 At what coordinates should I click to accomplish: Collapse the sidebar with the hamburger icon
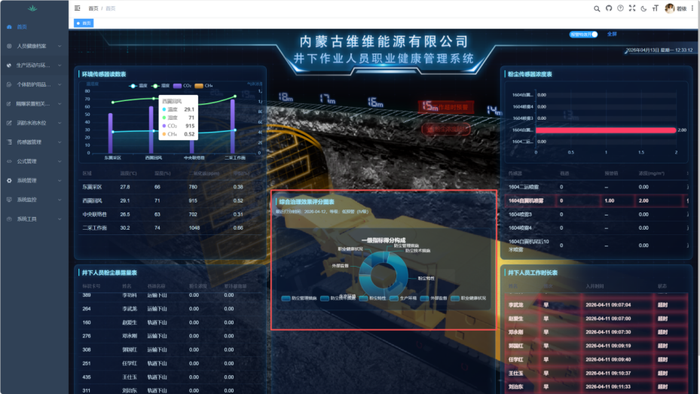pyautogui.click(x=77, y=8)
